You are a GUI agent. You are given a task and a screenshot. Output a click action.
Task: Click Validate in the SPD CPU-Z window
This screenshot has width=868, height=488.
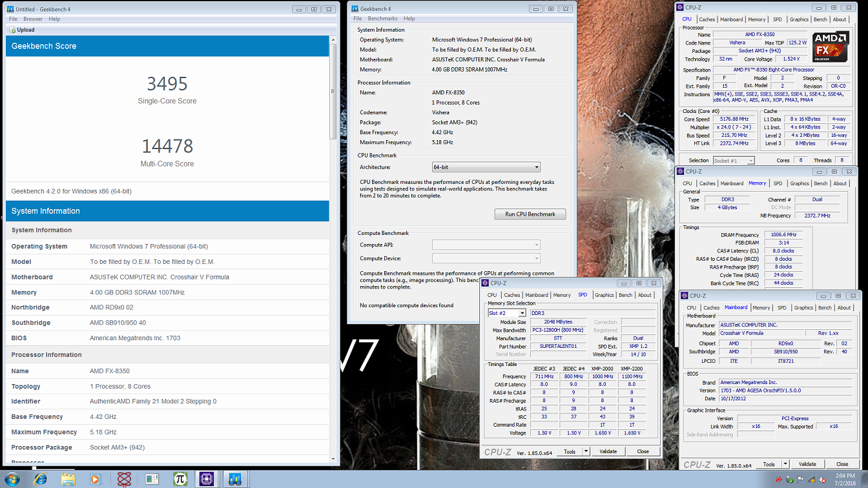pyautogui.click(x=608, y=452)
